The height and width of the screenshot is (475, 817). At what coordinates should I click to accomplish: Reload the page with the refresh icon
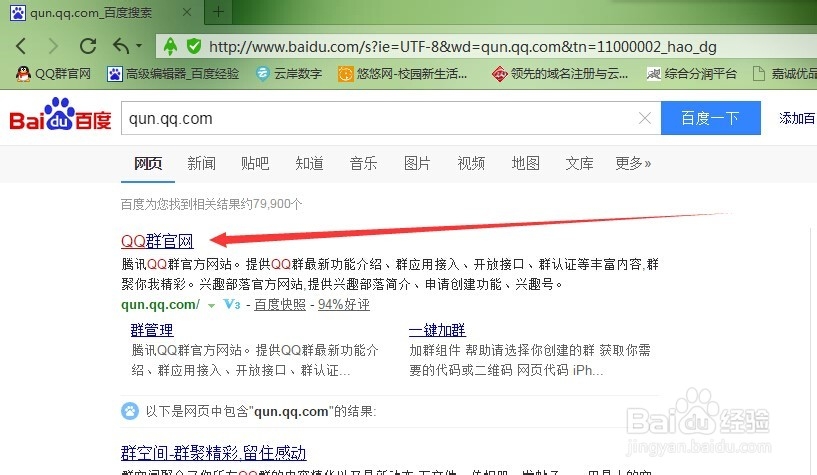(x=88, y=46)
